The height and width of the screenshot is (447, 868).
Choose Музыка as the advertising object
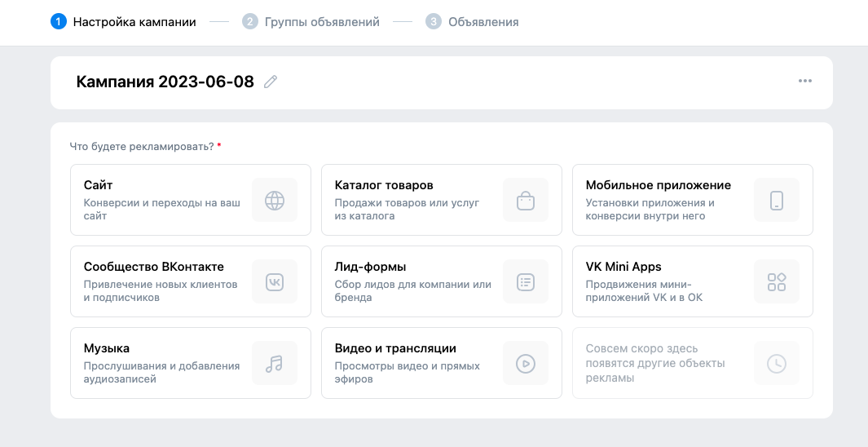pyautogui.click(x=191, y=363)
